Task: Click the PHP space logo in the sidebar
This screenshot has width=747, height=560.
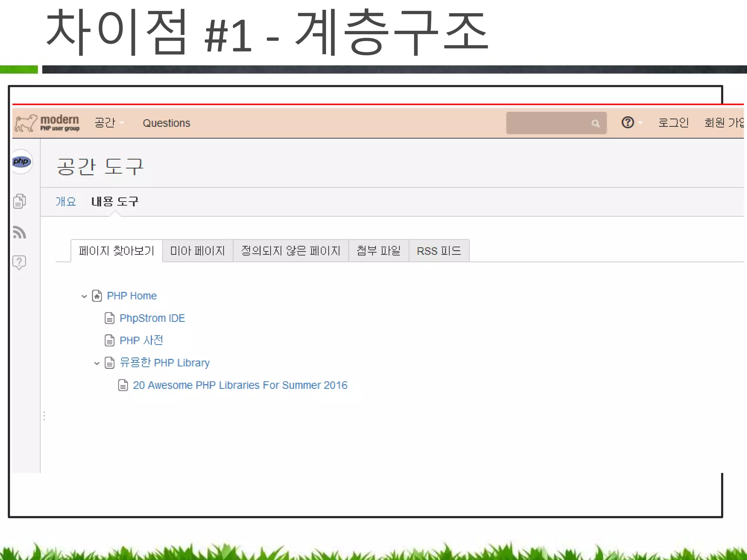Action: click(x=22, y=162)
